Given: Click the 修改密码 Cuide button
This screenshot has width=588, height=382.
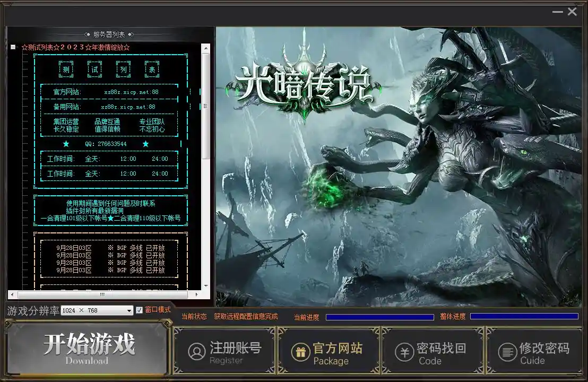Looking at the screenshot, I should pyautogui.click(x=535, y=351).
